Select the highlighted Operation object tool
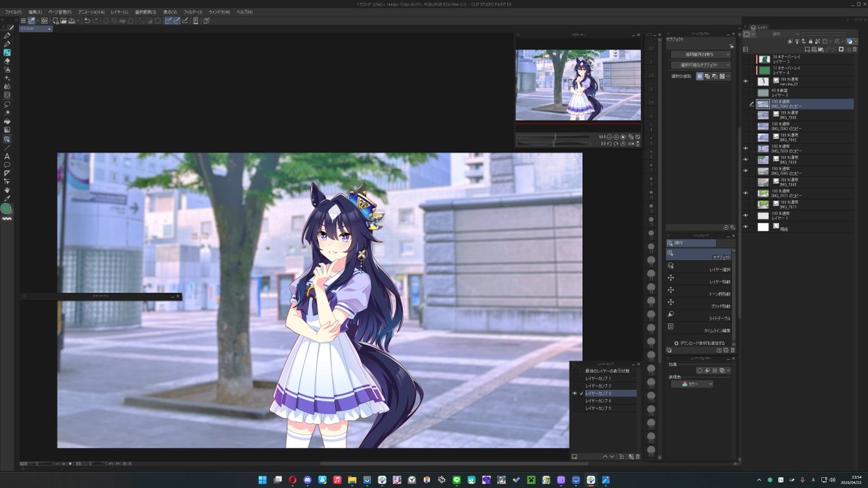This screenshot has height=488, width=868. pyautogui.click(x=7, y=139)
